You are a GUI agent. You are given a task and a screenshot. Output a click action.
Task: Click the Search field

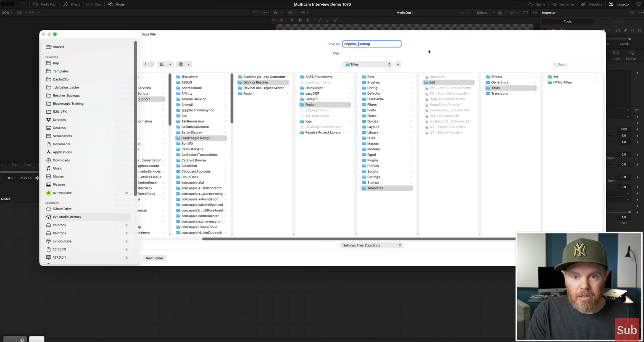click(576, 64)
